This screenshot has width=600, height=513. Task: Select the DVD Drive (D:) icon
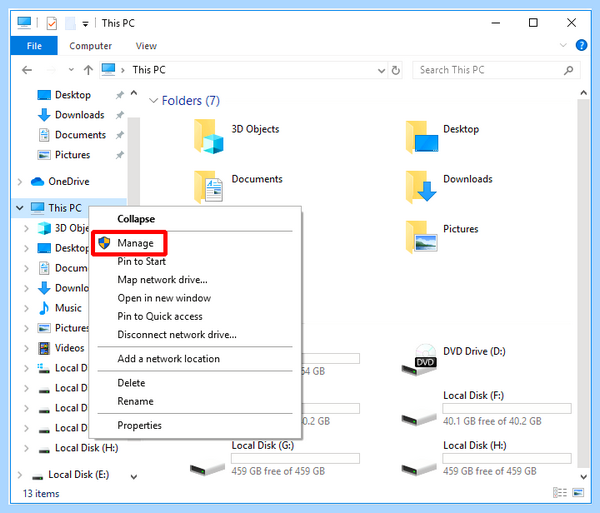click(419, 360)
